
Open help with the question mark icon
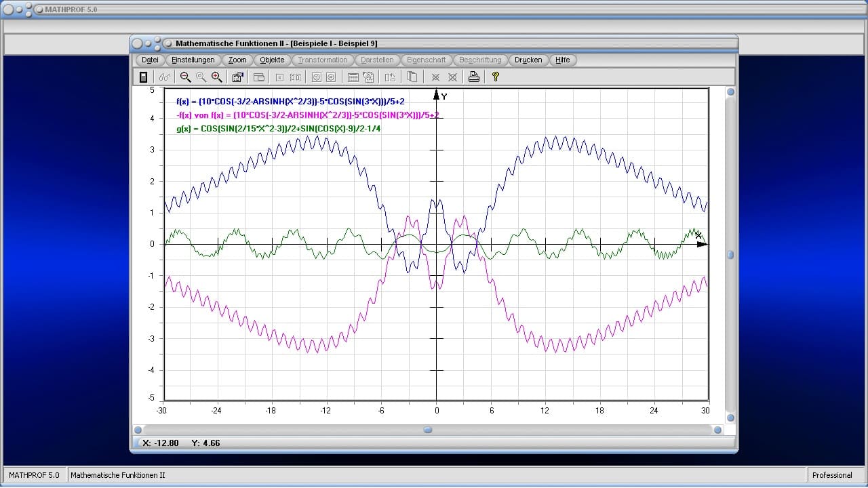[496, 77]
